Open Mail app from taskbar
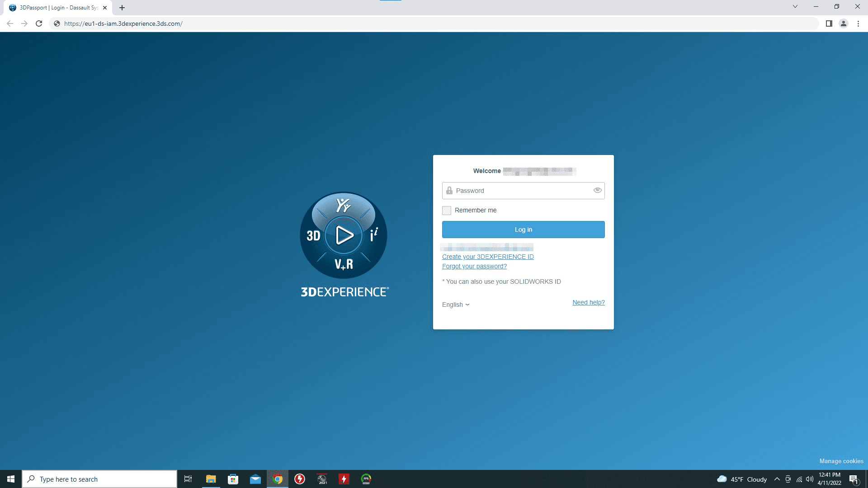Viewport: 868px width, 488px height. (255, 479)
